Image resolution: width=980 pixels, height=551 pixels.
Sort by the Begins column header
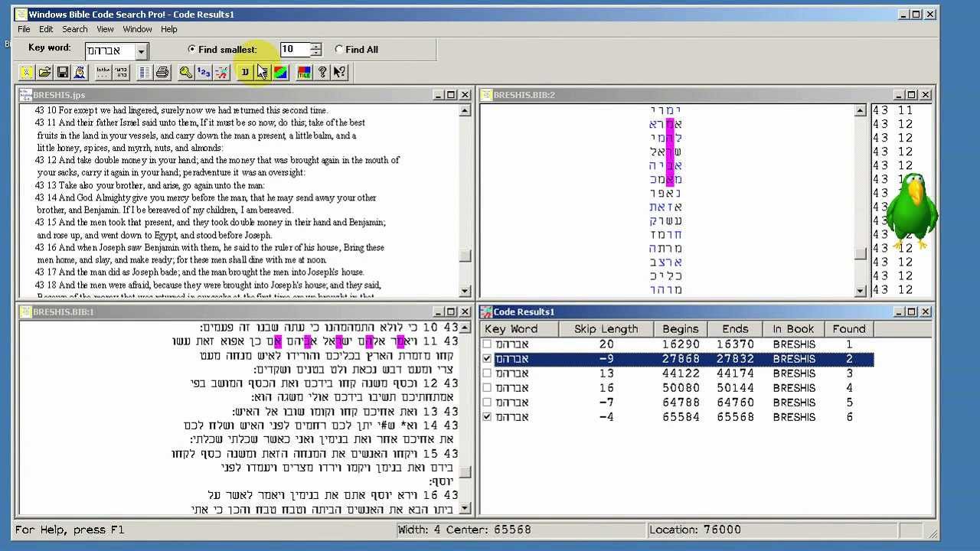pyautogui.click(x=680, y=329)
